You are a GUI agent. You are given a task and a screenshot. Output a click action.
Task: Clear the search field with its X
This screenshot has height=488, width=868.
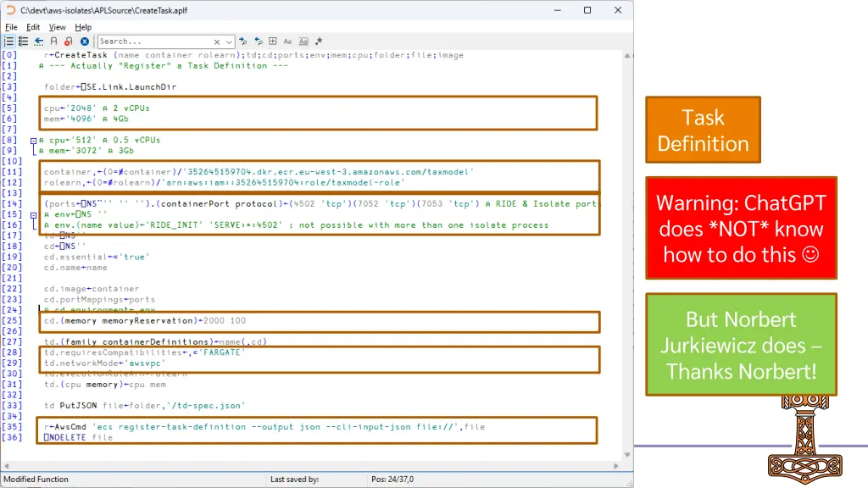pos(217,42)
